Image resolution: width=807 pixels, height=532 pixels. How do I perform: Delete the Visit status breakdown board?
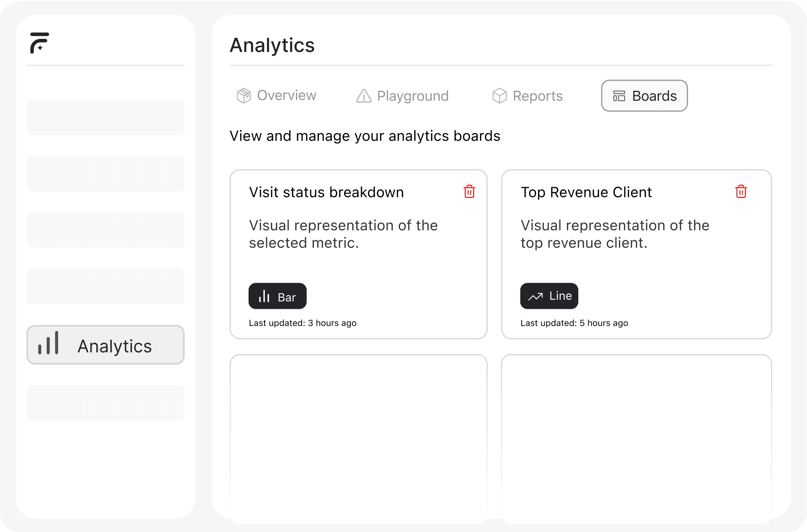tap(469, 192)
